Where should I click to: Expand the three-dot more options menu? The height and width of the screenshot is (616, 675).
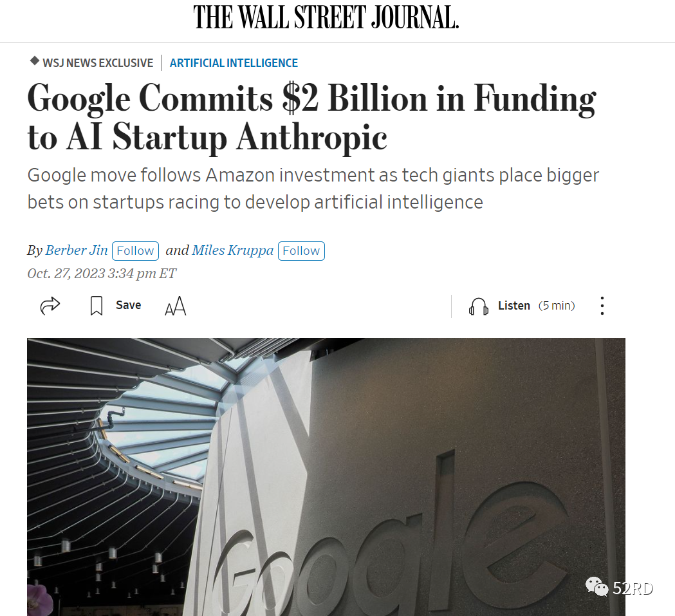(x=602, y=306)
